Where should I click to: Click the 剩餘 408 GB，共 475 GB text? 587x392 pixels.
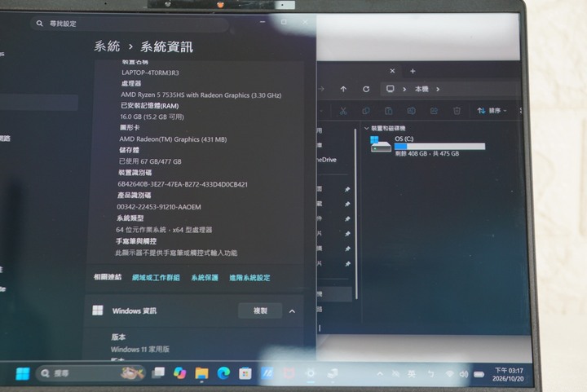click(427, 154)
